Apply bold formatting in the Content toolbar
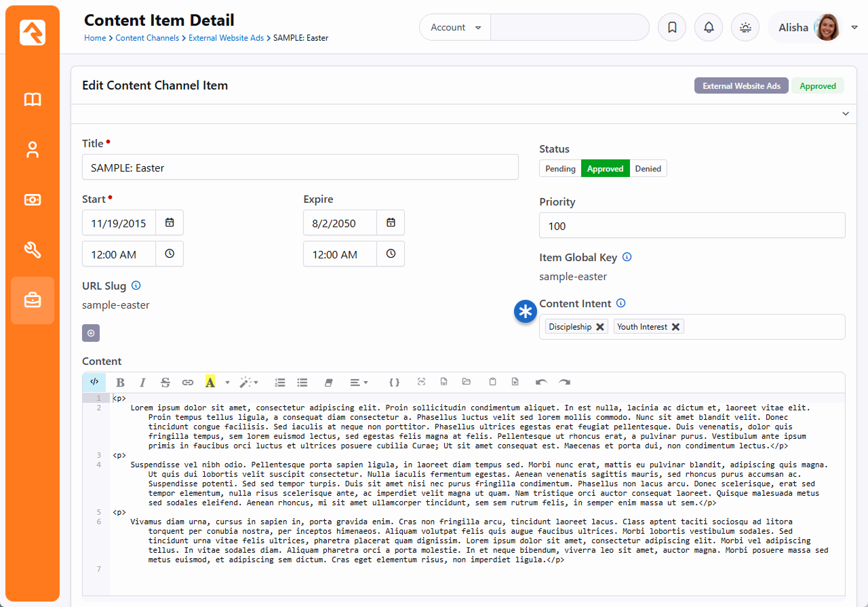The image size is (868, 607). [x=120, y=383]
